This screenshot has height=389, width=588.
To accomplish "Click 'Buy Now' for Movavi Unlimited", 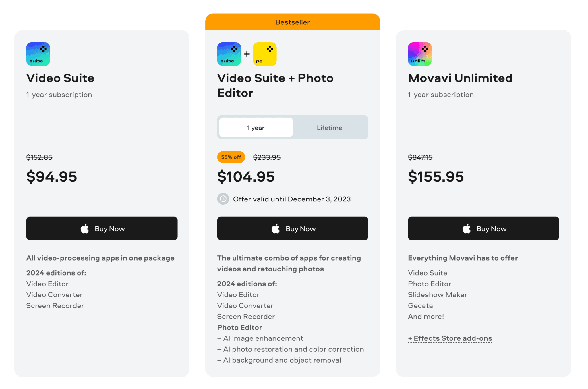I will pyautogui.click(x=483, y=228).
